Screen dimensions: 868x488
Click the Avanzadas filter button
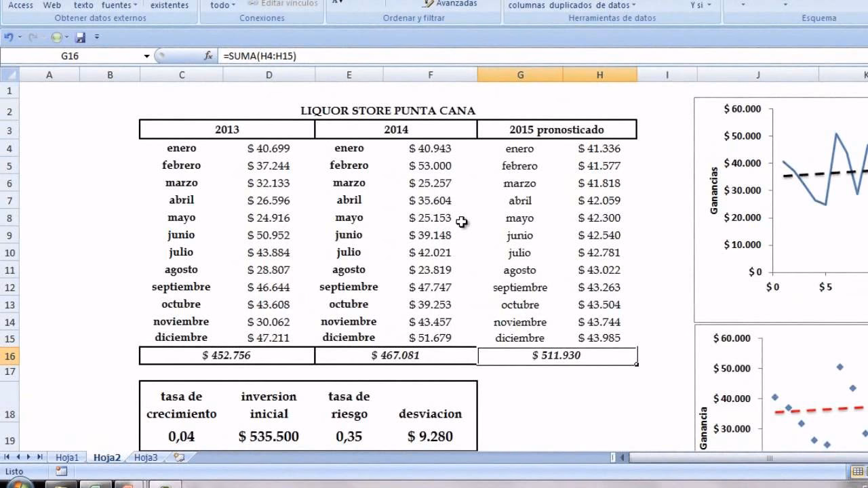tap(450, 4)
